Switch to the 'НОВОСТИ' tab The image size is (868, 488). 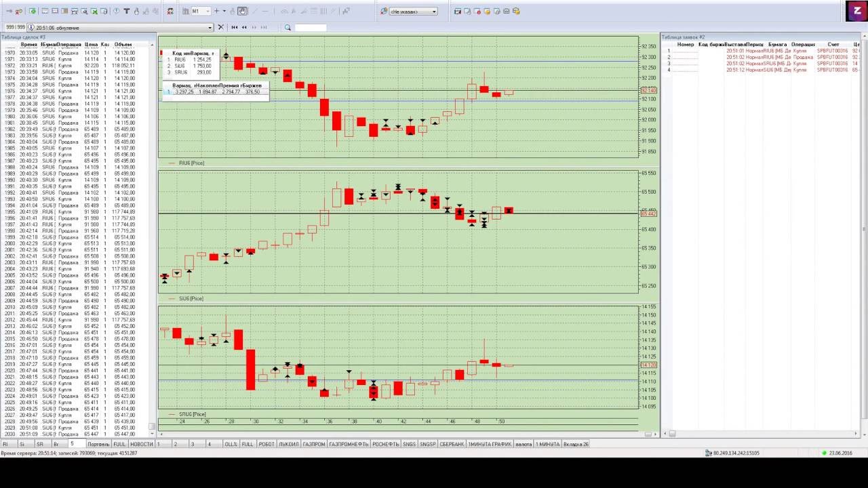142,444
